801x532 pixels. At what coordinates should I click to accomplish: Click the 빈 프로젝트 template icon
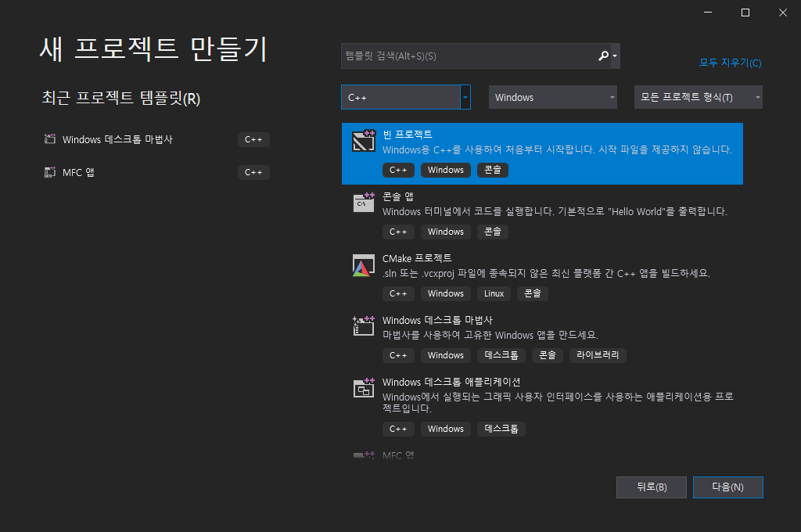coord(364,141)
